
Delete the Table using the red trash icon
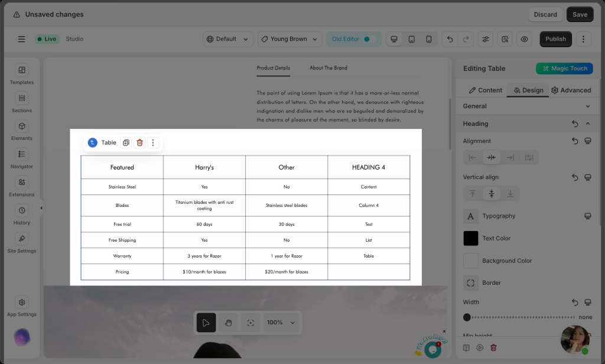[139, 142]
